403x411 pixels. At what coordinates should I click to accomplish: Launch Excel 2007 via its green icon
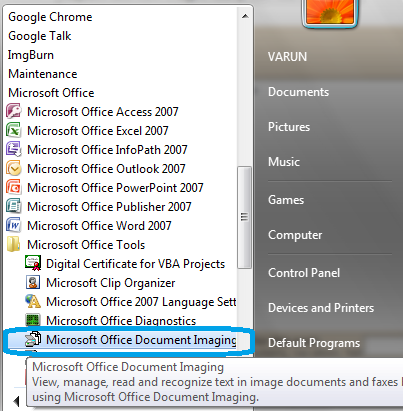[13, 130]
